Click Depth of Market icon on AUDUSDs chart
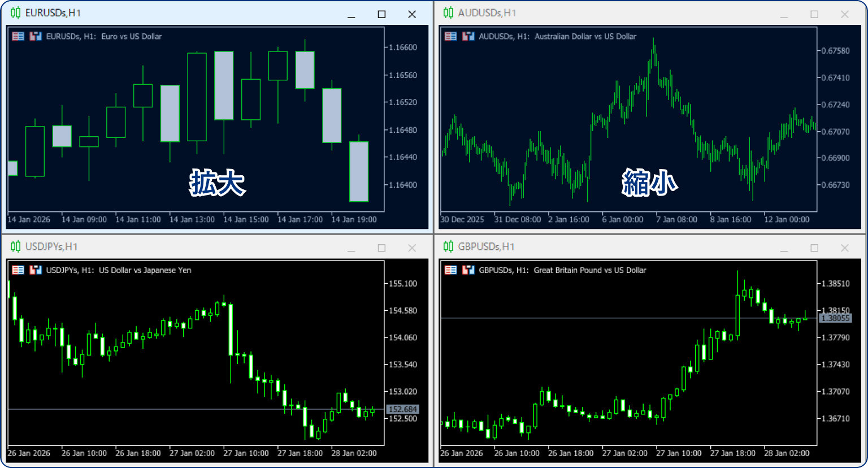The width and height of the screenshot is (868, 468). pos(468,36)
